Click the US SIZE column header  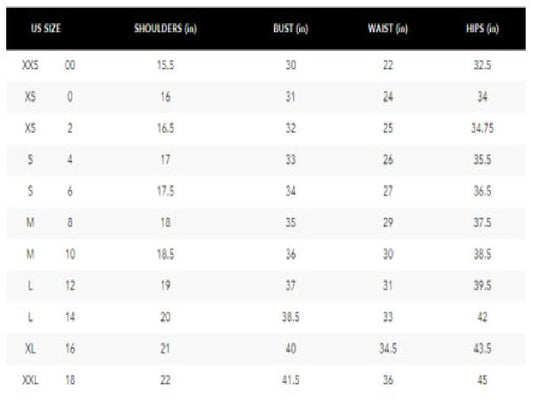pos(46,28)
